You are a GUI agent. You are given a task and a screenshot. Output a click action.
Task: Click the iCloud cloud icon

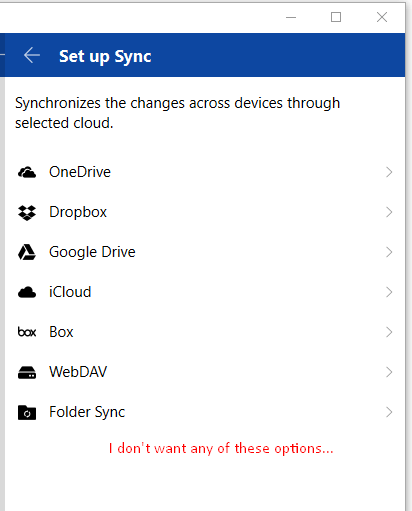coord(27,292)
